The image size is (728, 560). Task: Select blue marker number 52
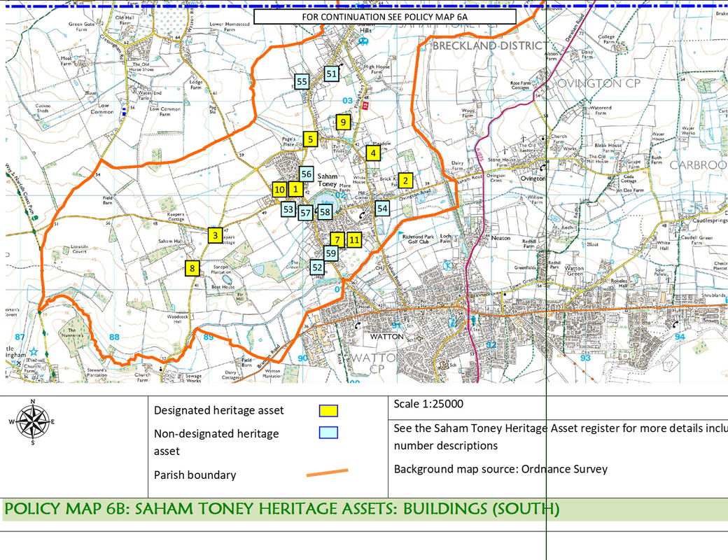tap(318, 267)
